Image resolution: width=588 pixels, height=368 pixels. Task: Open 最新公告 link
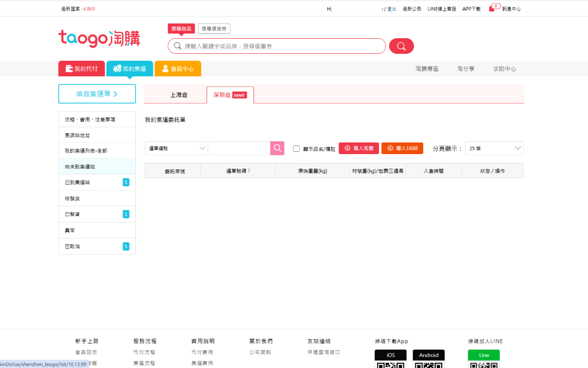click(x=412, y=9)
